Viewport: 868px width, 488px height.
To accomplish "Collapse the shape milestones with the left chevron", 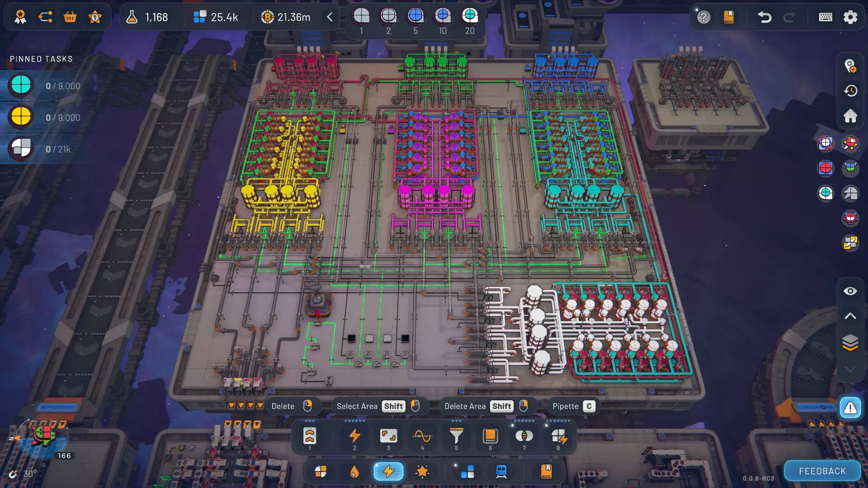I will [x=330, y=17].
